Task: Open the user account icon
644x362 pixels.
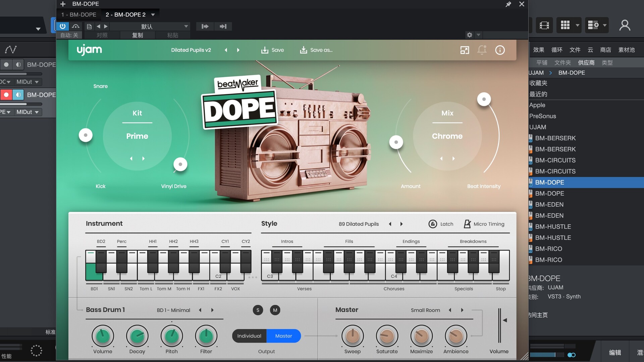Action: [x=625, y=25]
